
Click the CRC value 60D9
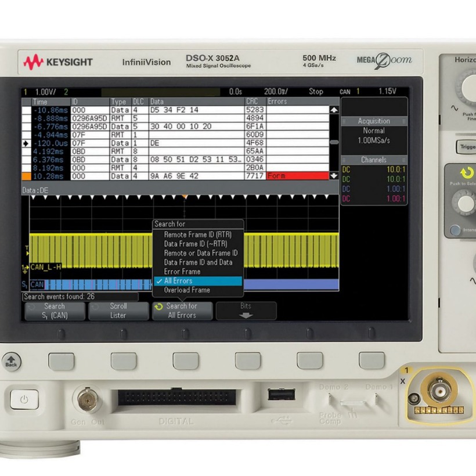pos(255,135)
